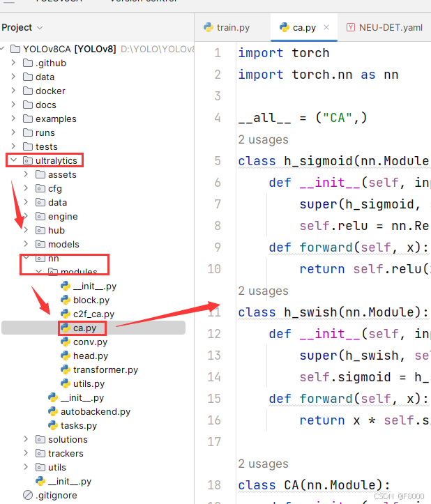This screenshot has width=431, height=504.
Task: Open autobackend.py in the project tree
Action: [x=96, y=411]
